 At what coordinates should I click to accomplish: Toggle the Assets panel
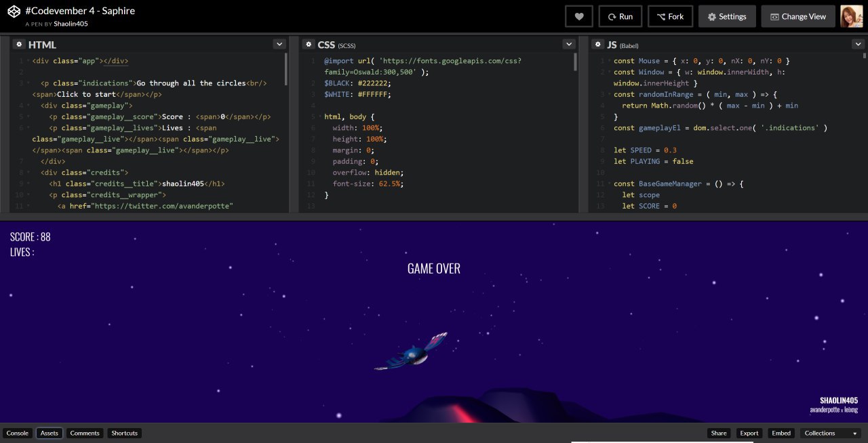[50, 433]
